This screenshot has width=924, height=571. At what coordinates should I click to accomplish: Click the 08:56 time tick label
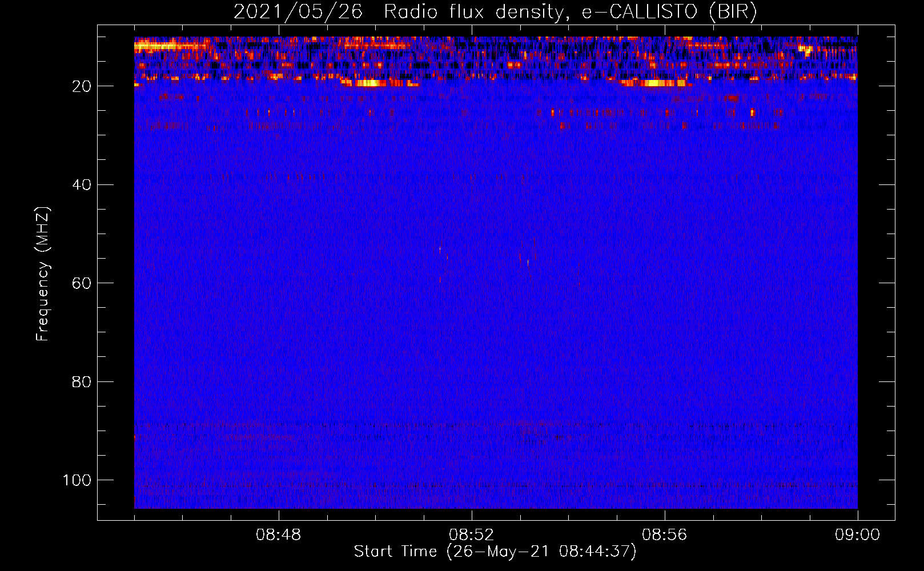664,535
